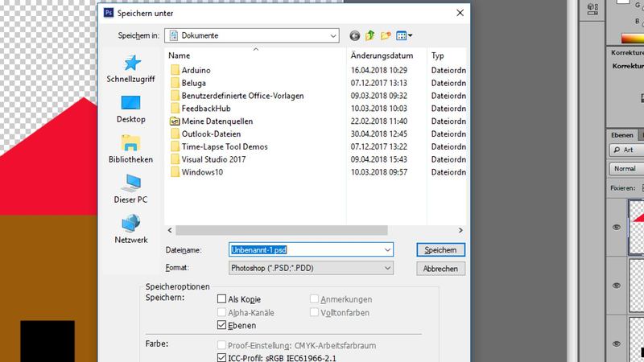
Task: Select the Benutzerdefinierte Office-Vorlagen folder
Action: click(x=237, y=96)
